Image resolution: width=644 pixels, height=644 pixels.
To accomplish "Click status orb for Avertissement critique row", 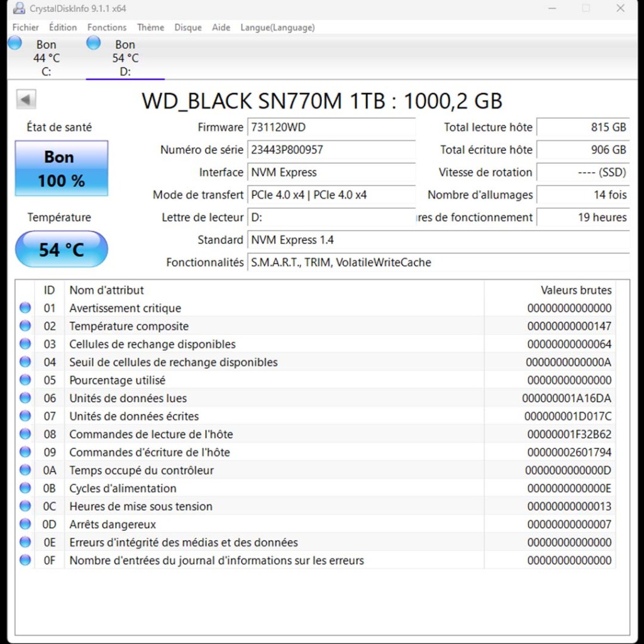I will [x=25, y=308].
